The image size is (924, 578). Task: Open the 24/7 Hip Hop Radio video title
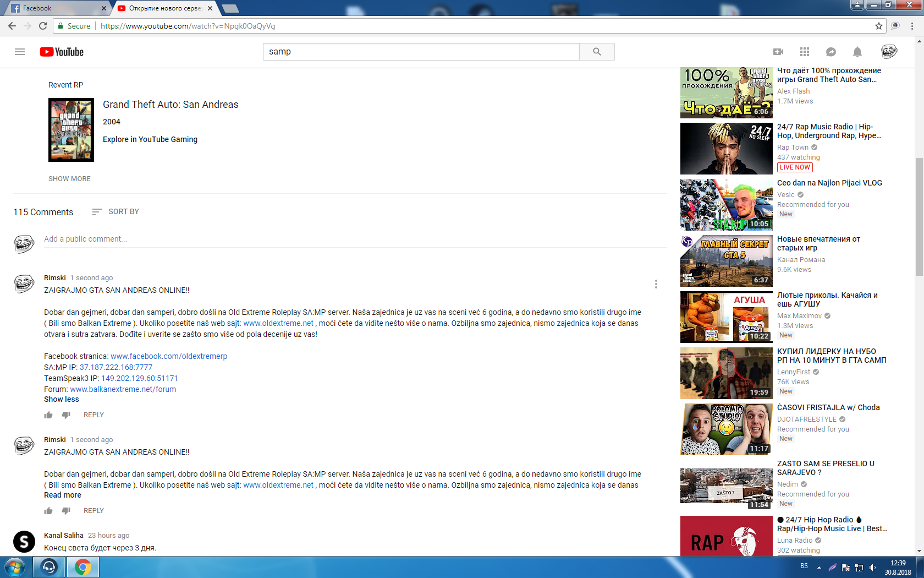[x=832, y=524]
